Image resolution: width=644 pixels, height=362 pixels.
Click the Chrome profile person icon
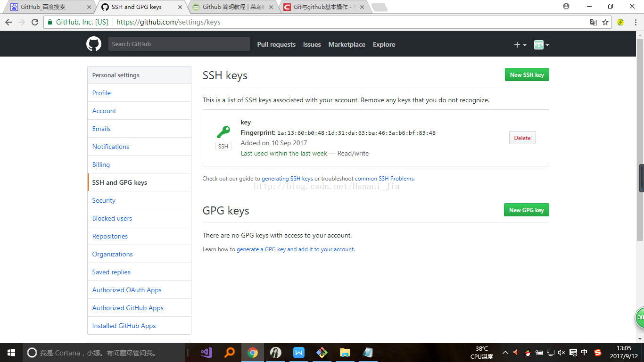[566, 6]
